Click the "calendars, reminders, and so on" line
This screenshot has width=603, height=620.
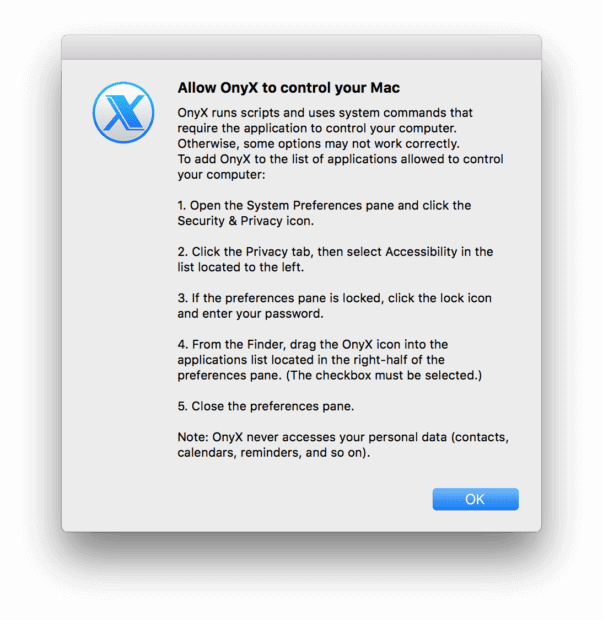tap(273, 453)
